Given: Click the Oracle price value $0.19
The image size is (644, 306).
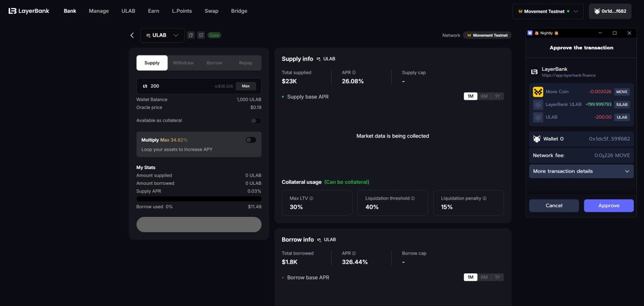Looking at the screenshot, I should pos(255,108).
